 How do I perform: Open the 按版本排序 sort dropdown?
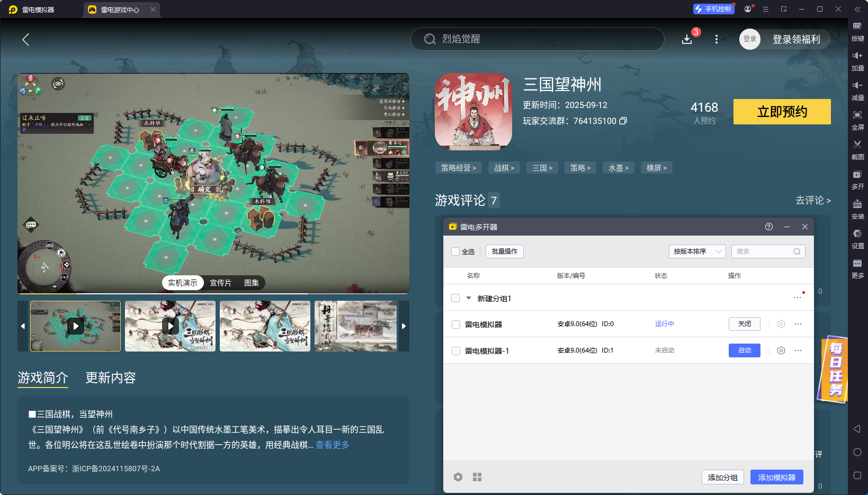click(x=697, y=251)
